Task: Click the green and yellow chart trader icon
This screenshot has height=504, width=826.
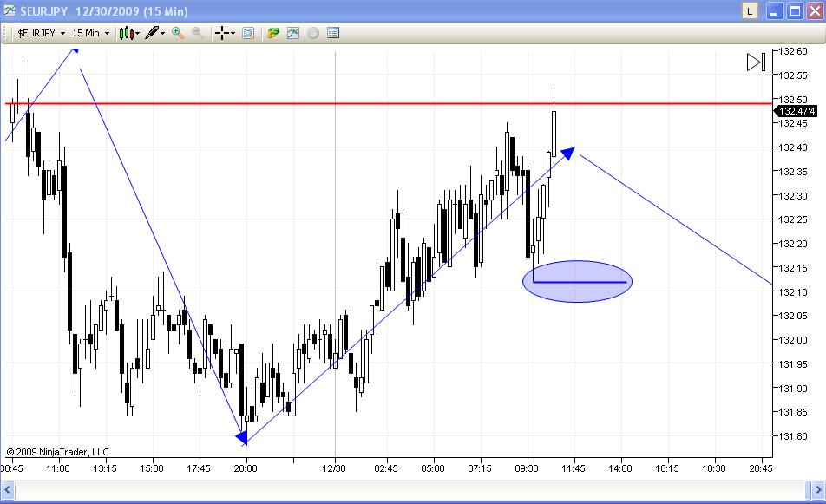Action: (x=272, y=33)
